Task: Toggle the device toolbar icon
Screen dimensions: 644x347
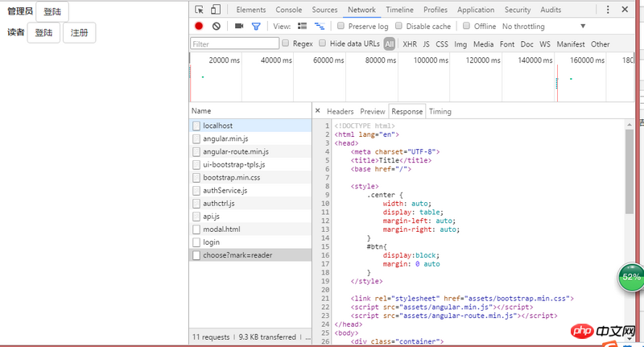Action: 216,10
